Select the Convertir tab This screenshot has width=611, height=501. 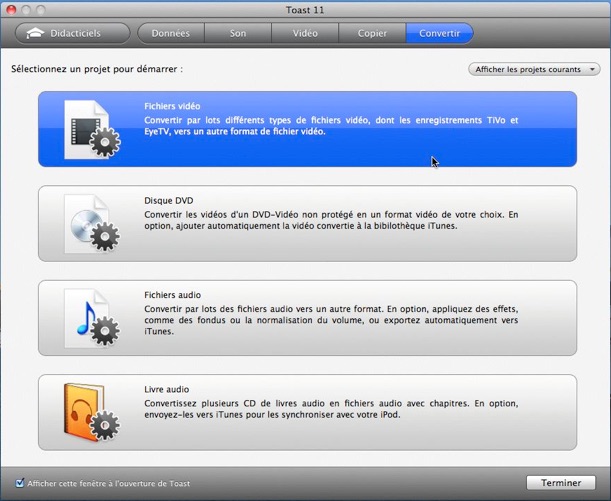[440, 33]
